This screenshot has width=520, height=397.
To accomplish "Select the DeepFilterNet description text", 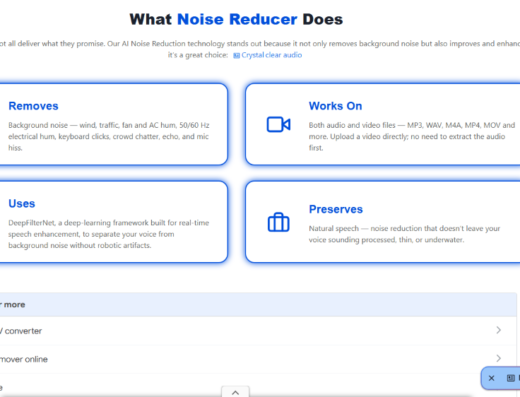I will point(109,234).
